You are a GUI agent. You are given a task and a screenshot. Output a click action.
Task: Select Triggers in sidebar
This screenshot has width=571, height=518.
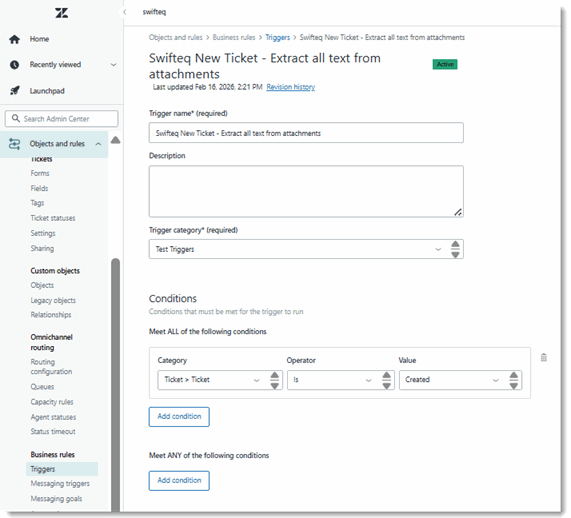coord(62,469)
